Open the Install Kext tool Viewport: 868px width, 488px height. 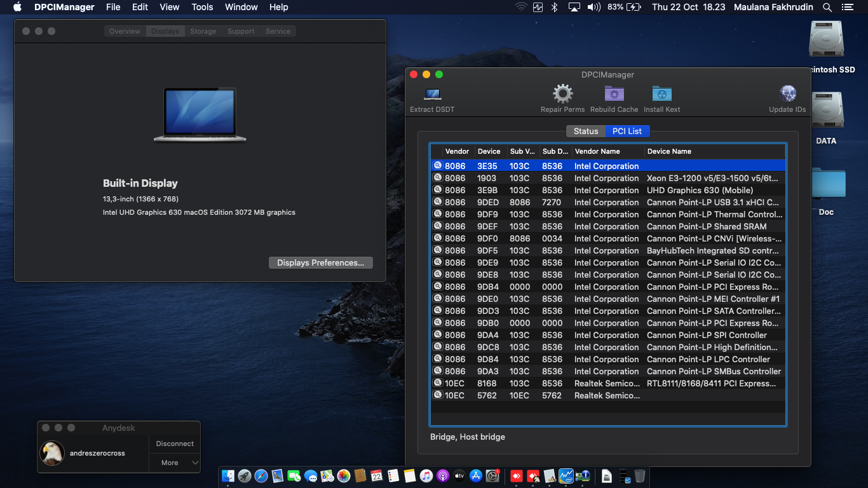[x=661, y=95]
